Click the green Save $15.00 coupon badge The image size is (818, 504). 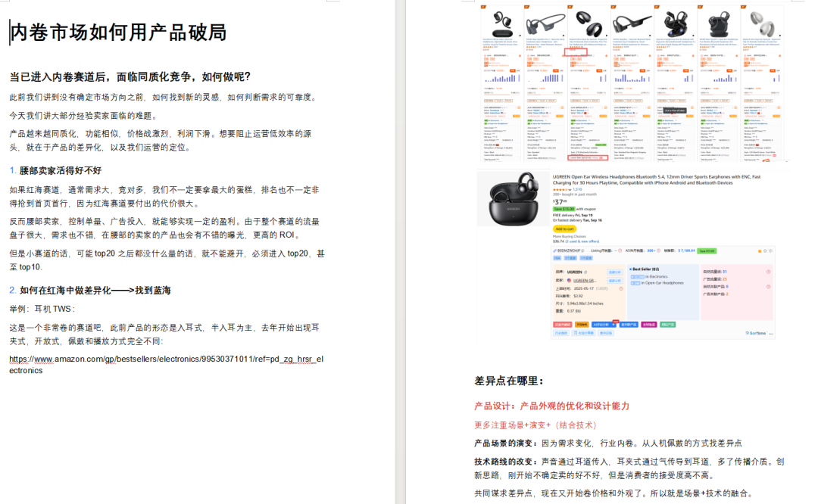pos(564,209)
